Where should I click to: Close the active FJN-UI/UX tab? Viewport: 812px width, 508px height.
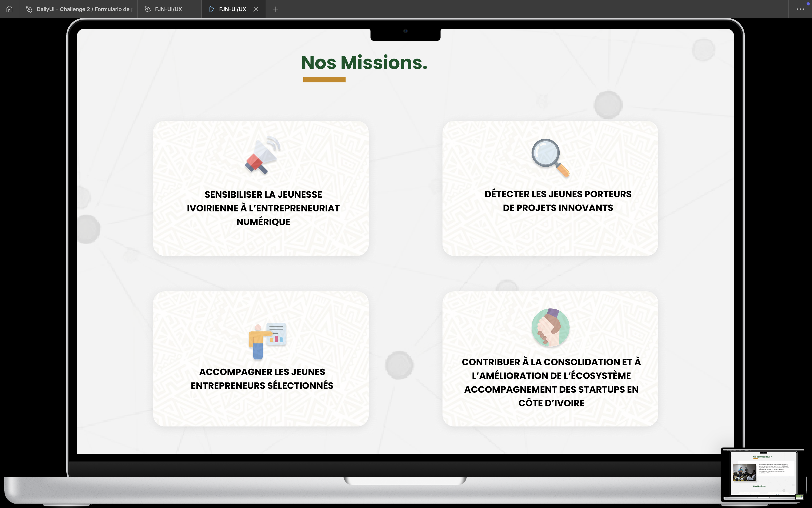[x=256, y=9]
